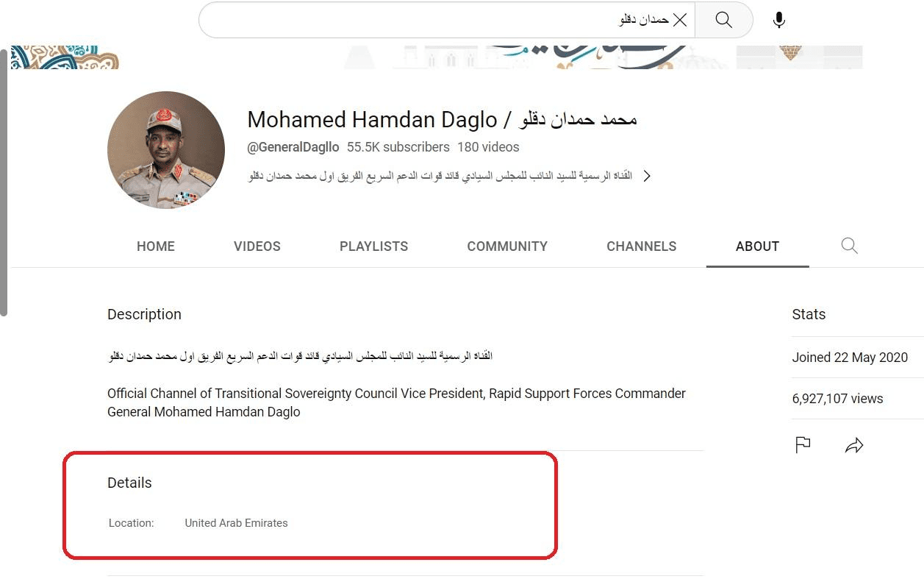Click the search magnifier button
This screenshot has height=579, width=924.
pos(724,20)
